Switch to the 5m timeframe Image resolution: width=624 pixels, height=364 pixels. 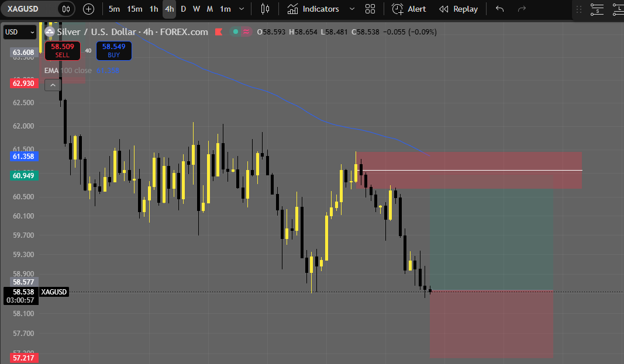114,9
